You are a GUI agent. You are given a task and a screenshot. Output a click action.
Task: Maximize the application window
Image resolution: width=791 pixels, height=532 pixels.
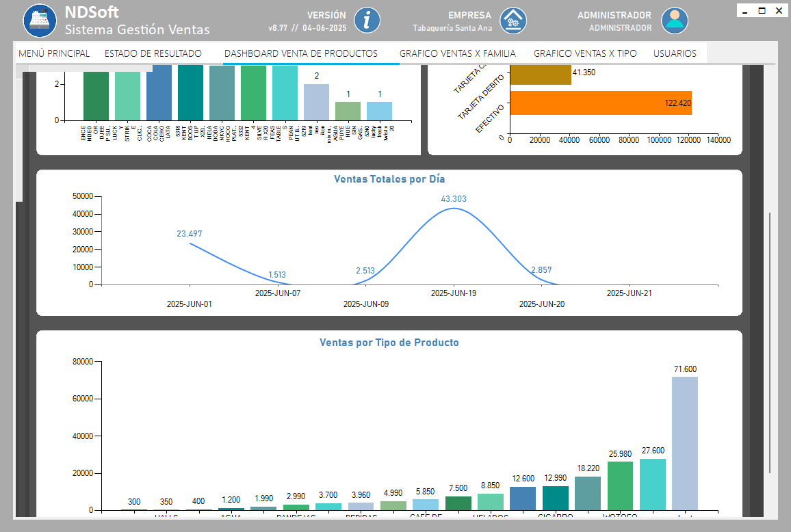point(762,11)
